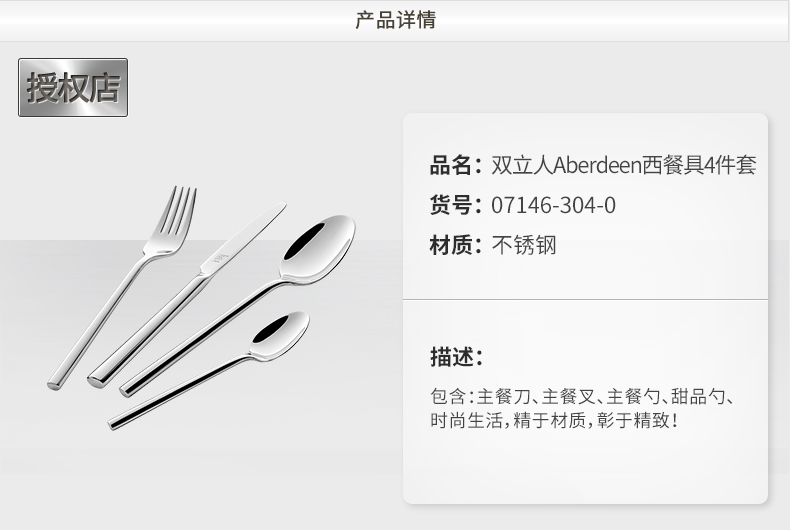Click the 授权店 authorized store badge
This screenshot has width=790, height=530.
(73, 87)
